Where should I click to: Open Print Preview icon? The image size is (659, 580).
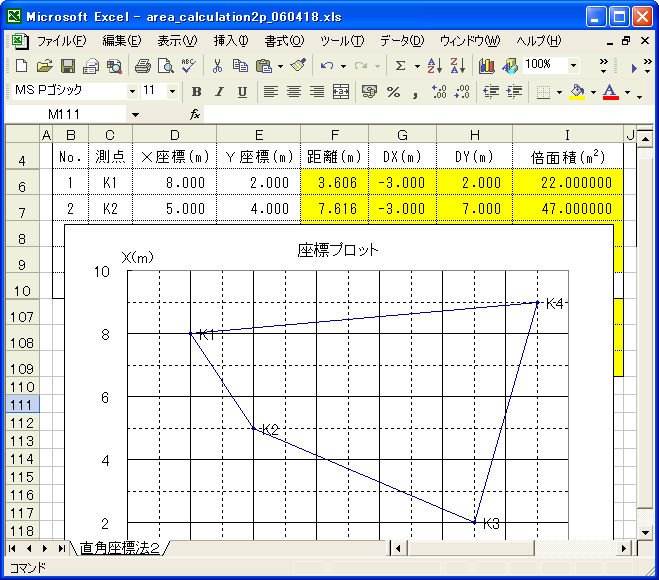(166, 66)
